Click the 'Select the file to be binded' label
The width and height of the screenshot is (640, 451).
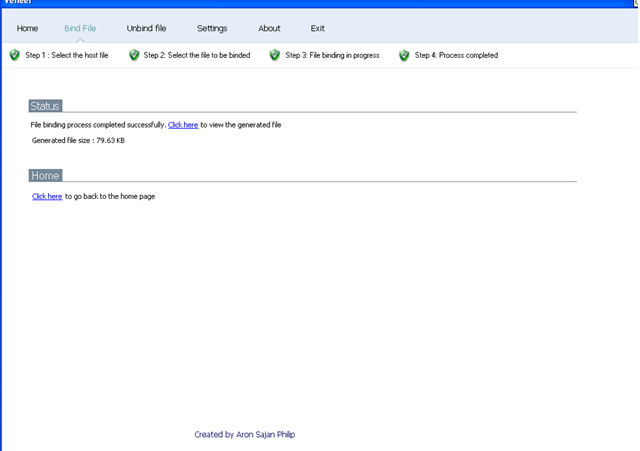[x=197, y=55]
